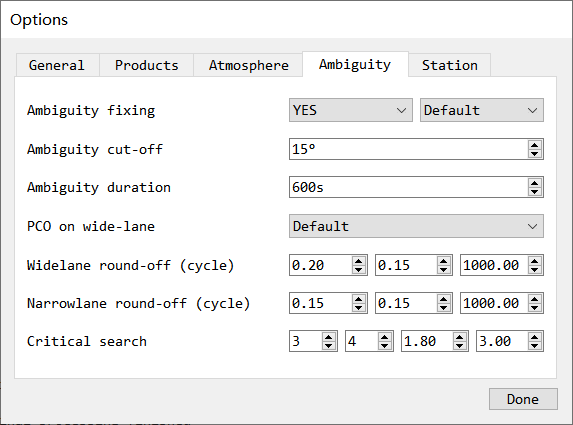Decrease Critical search value 3
573x425 pixels.
329,345
